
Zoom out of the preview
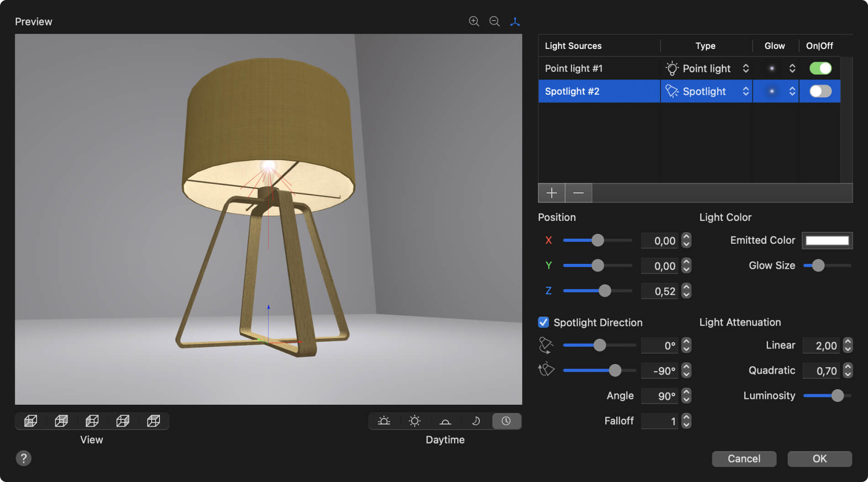(x=494, y=21)
